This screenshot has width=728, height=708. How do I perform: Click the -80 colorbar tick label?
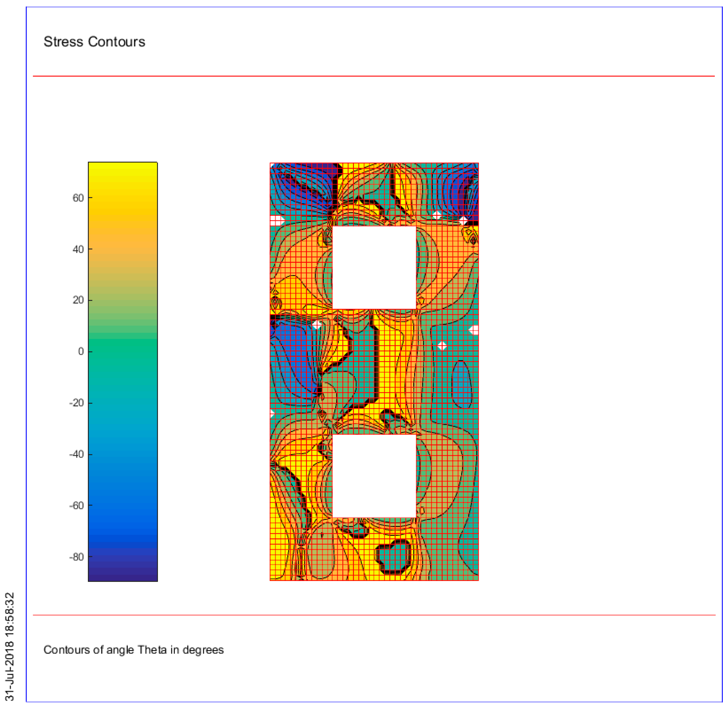(x=76, y=557)
